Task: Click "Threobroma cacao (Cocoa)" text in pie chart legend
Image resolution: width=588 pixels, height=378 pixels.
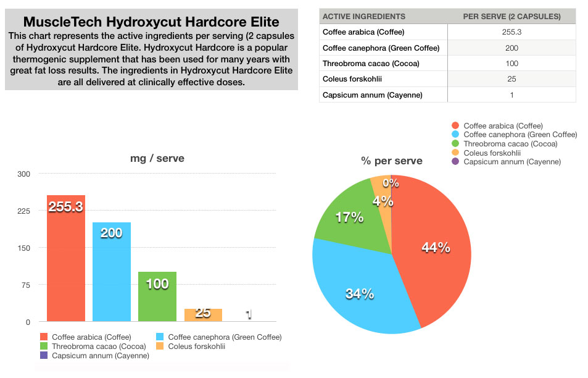Action: pyautogui.click(x=510, y=144)
